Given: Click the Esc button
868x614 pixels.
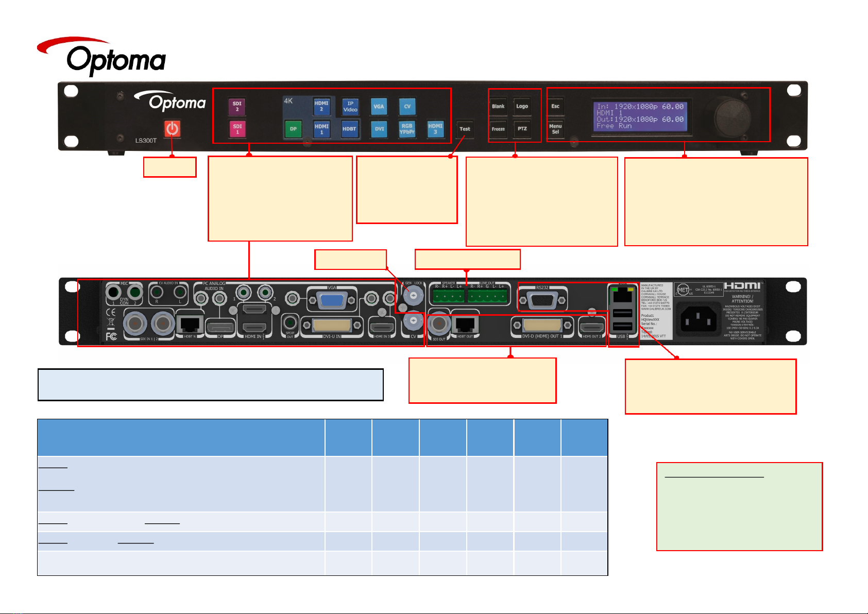Looking at the screenshot, I should point(555,107).
